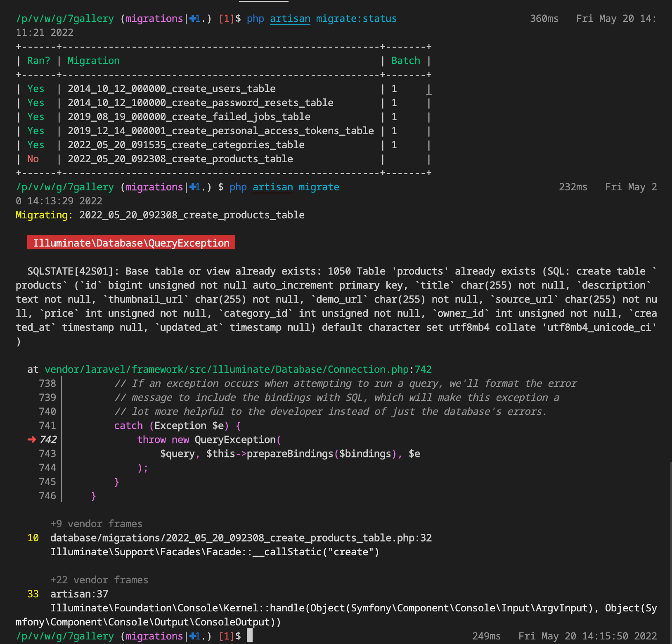Click the '$query, $this->prepareBindings' code line

pyautogui.click(x=290, y=454)
